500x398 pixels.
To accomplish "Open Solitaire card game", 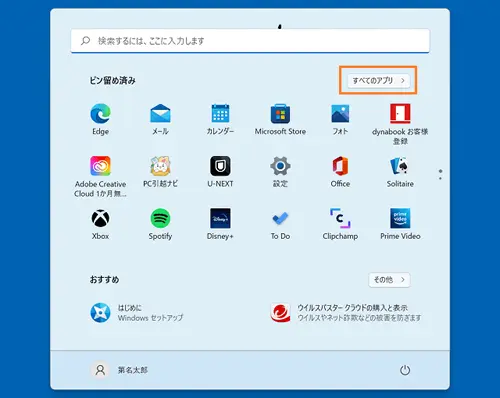I will click(400, 172).
